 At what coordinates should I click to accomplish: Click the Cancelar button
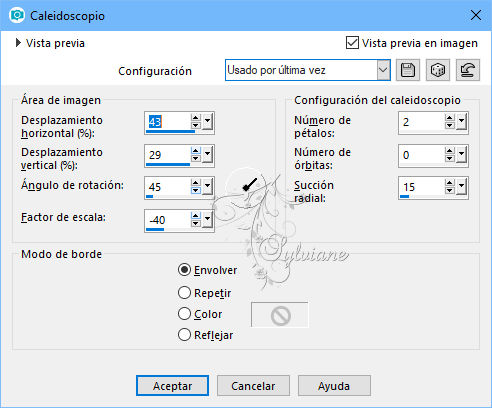(253, 386)
